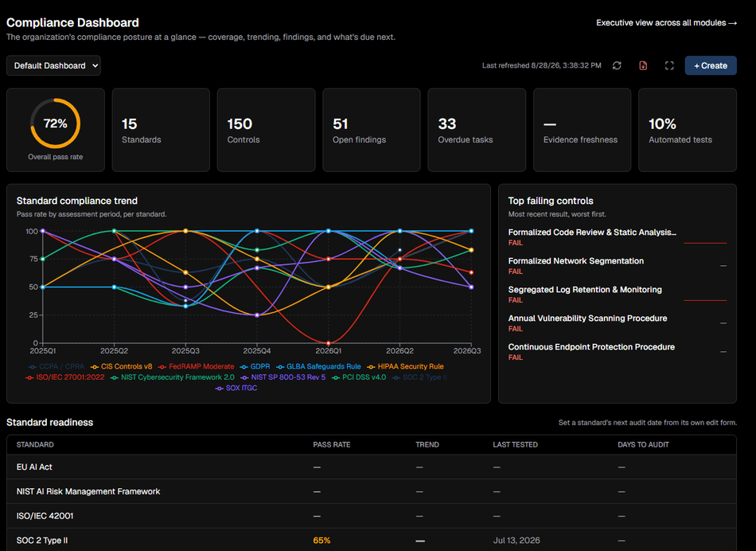Open the 10% Automated tests card
The width and height of the screenshot is (756, 551).
pyautogui.click(x=688, y=130)
